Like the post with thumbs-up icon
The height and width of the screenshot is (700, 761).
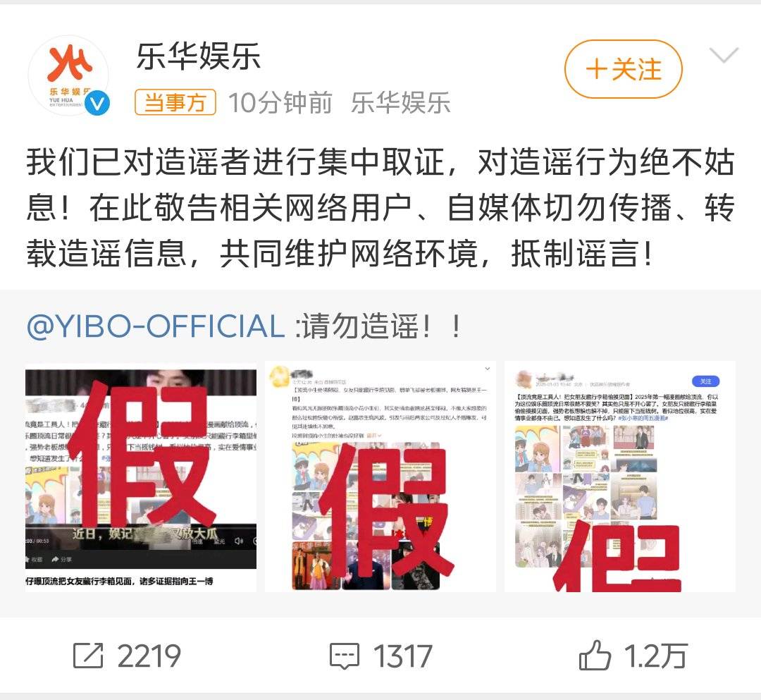tap(595, 656)
